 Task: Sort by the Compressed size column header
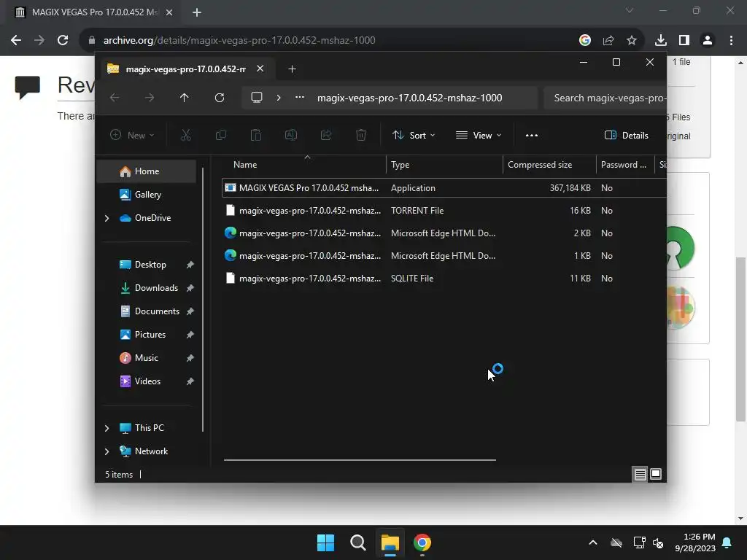tap(549, 165)
